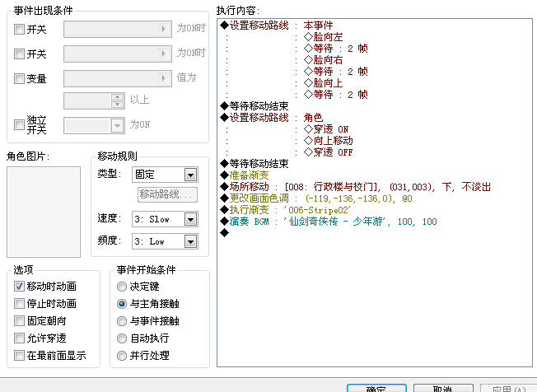
Task: Select the 穿透 ON route line
Action: pyautogui.click(x=326, y=129)
